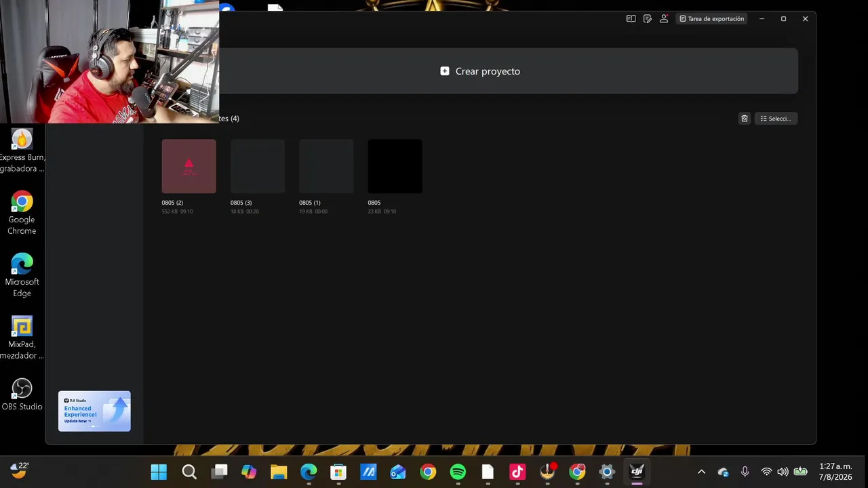This screenshot has width=868, height=488.
Task: Open the Wi-Fi network tray icon
Action: pos(766,472)
